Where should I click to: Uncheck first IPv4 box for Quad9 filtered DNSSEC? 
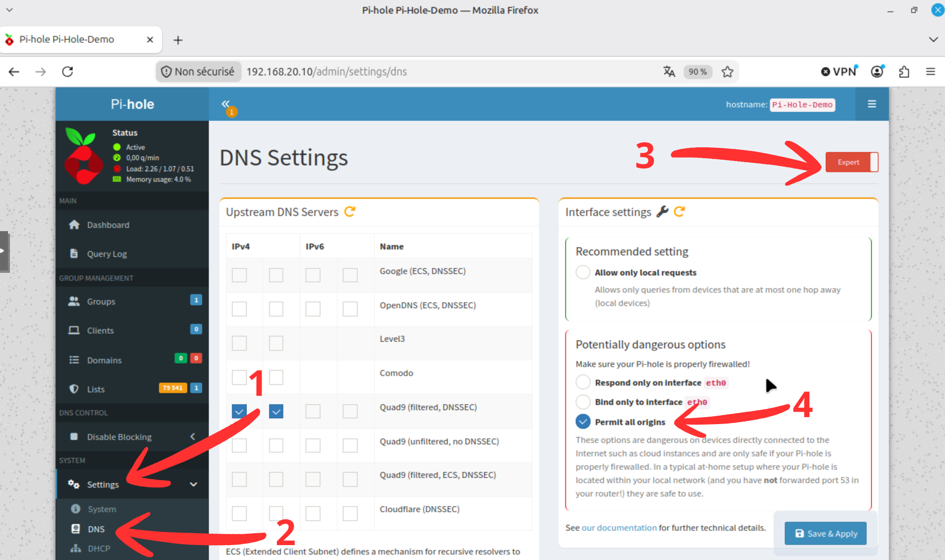click(x=239, y=411)
